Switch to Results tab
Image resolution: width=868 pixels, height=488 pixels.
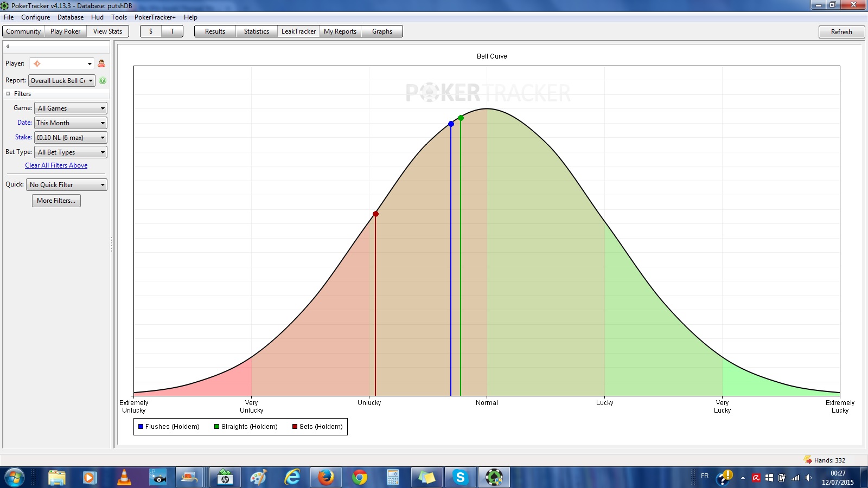(215, 31)
